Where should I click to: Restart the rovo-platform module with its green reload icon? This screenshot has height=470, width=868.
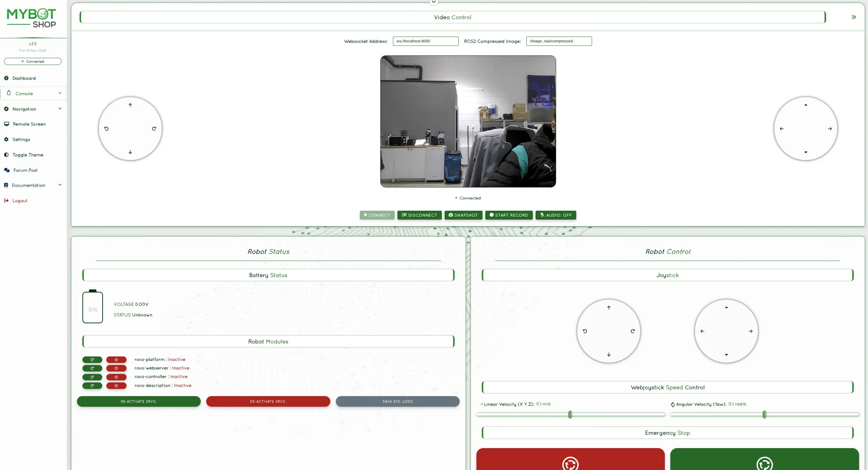coord(92,360)
